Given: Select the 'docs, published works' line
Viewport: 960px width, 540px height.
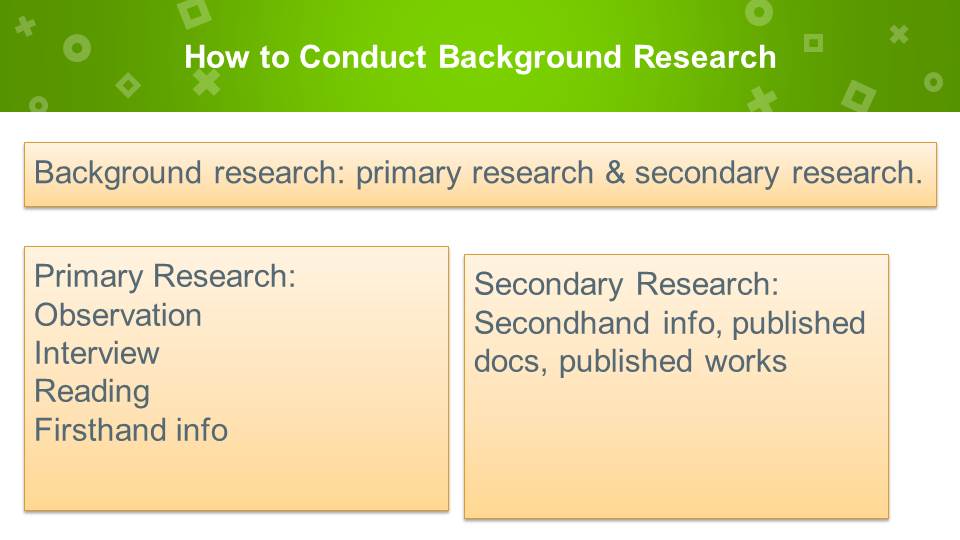Looking at the screenshot, I should point(630,361).
